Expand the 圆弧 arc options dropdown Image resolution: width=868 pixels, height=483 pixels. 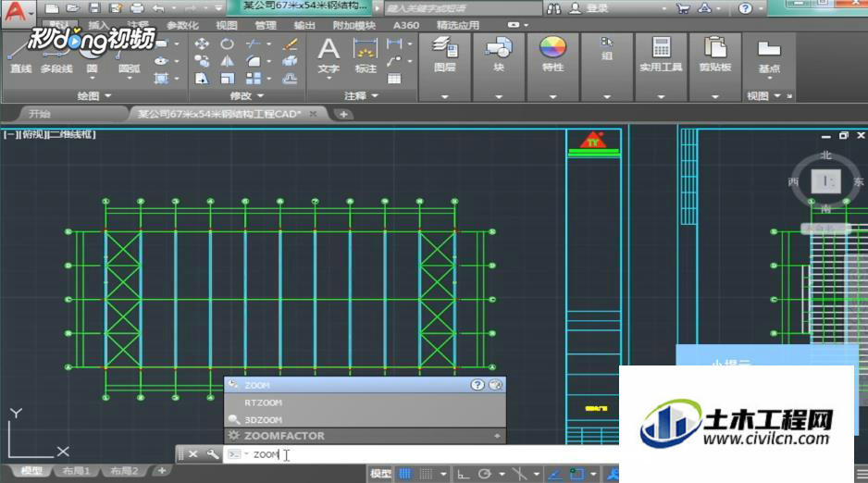129,79
